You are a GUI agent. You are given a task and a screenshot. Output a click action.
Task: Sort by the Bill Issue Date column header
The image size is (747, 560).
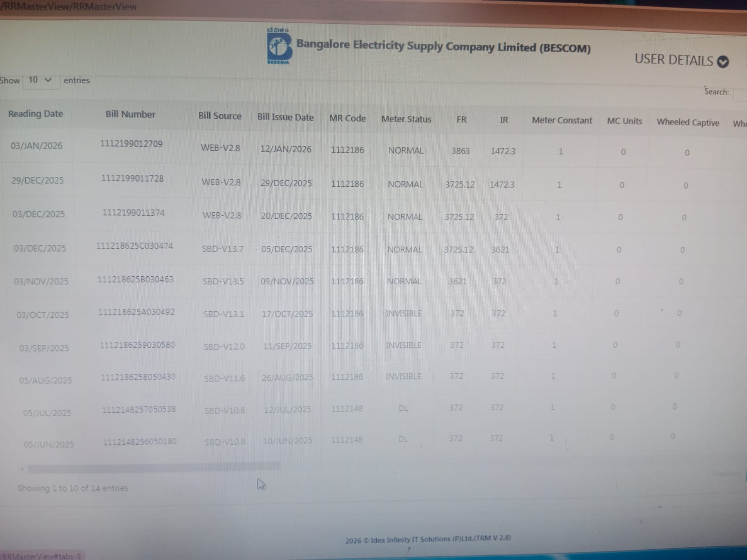[285, 117]
